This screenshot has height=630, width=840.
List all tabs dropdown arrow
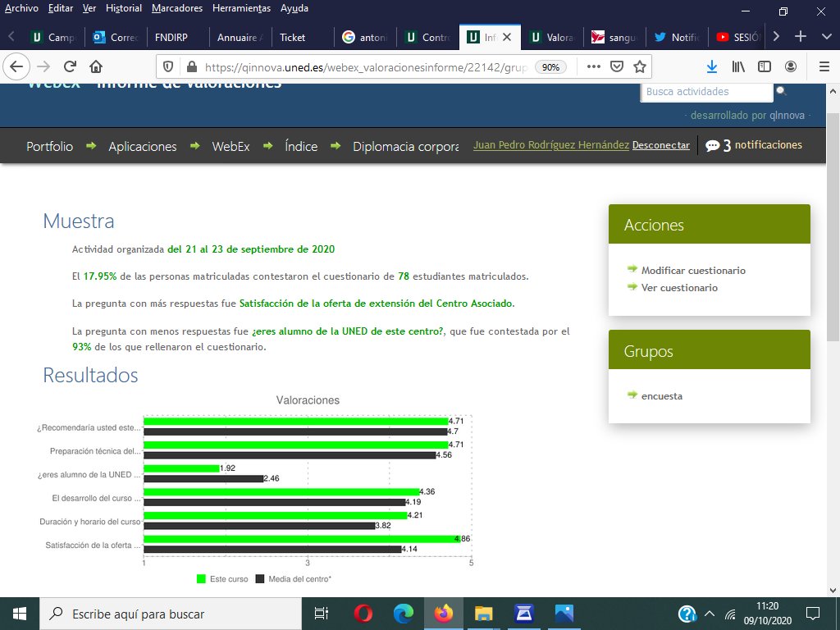click(x=826, y=36)
